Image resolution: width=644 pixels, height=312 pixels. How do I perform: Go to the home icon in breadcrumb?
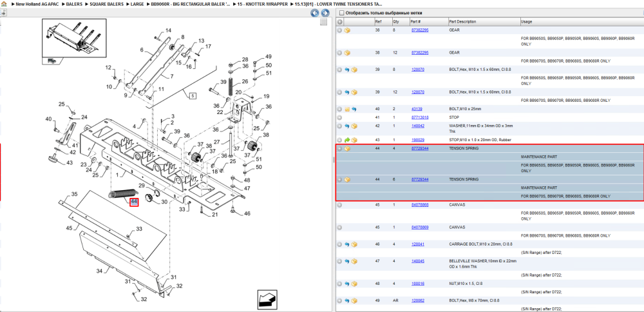point(4,4)
